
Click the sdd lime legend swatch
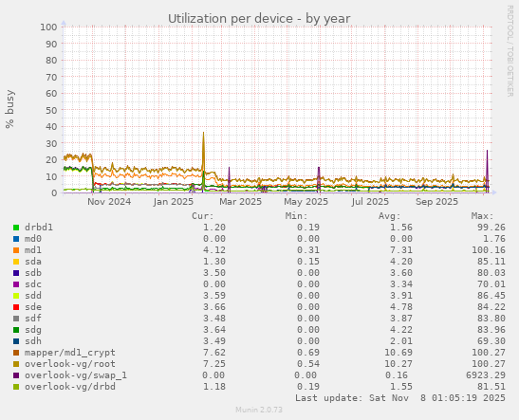(16, 296)
